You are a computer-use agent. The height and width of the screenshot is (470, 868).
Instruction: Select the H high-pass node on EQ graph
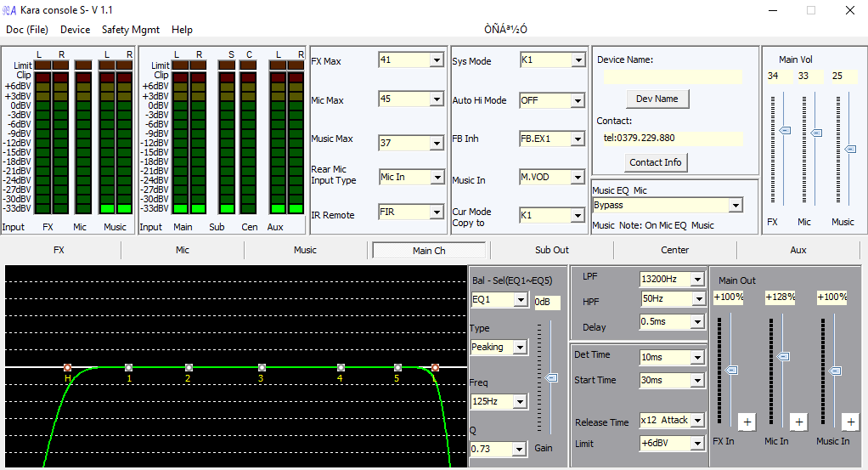tap(68, 367)
